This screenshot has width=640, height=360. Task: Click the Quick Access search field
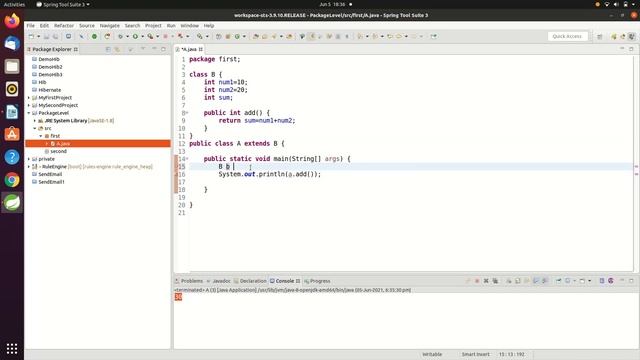coord(567,36)
